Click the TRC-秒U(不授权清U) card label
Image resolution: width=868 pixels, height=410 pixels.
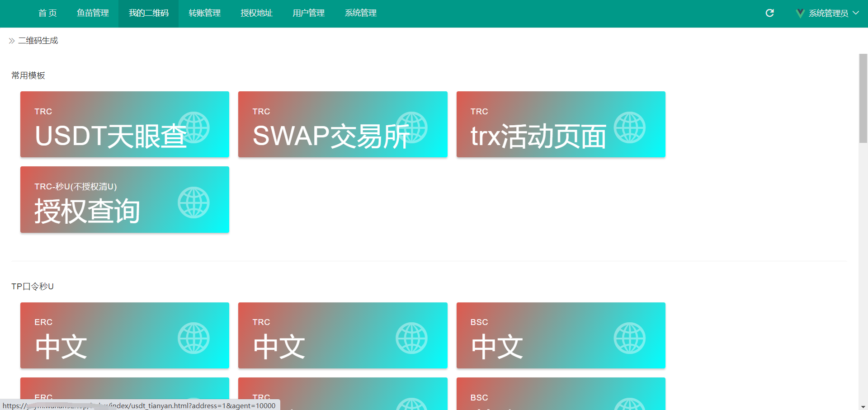click(75, 186)
